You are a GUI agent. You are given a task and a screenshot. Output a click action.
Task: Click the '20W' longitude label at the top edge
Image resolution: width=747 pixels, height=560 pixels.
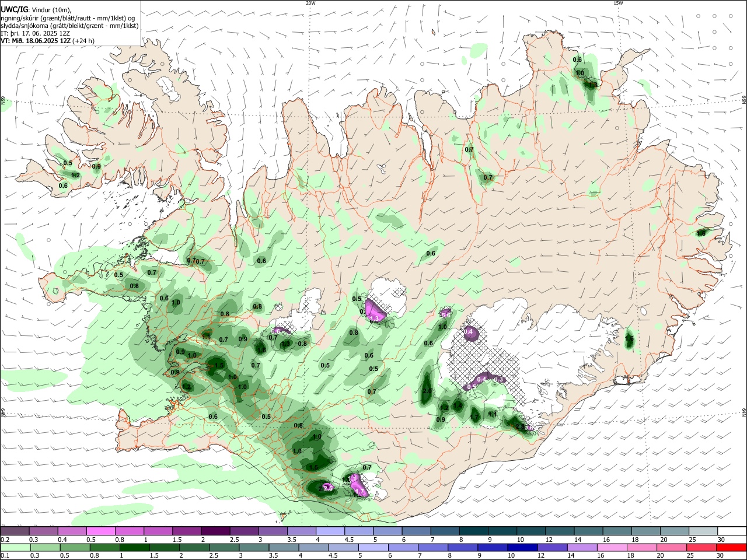[310, 3]
